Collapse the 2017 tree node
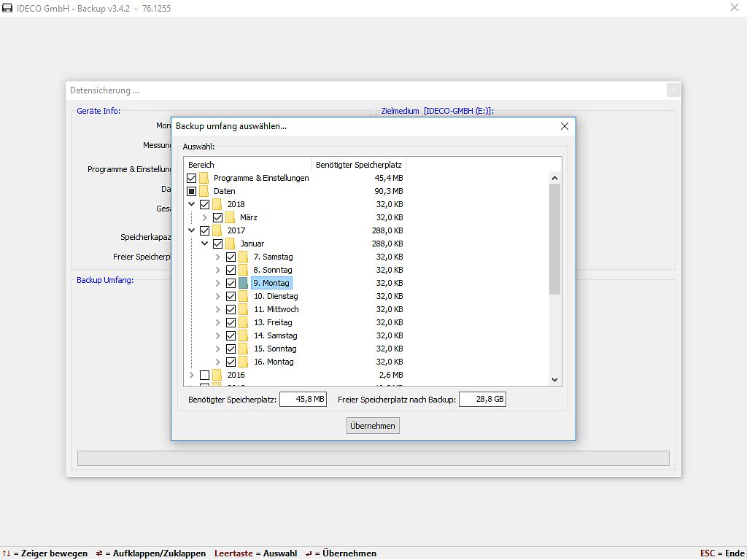The image size is (747, 560). click(x=192, y=230)
